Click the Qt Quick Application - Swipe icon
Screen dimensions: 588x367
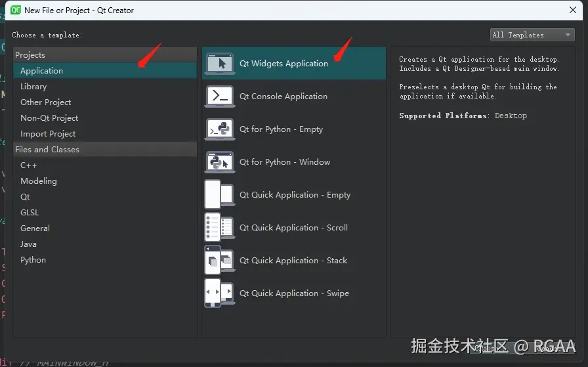[x=220, y=293]
